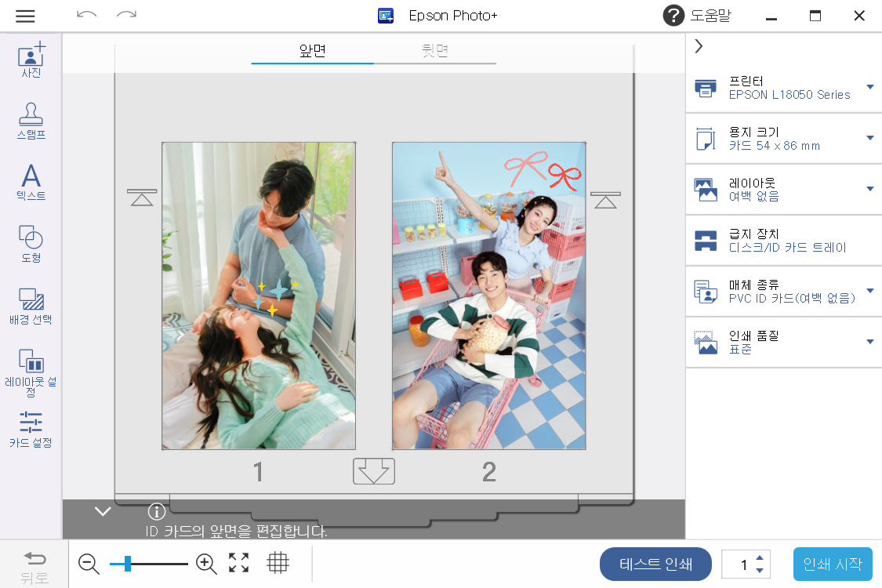Click the 테스트 인쇄 test print button

[655, 564]
